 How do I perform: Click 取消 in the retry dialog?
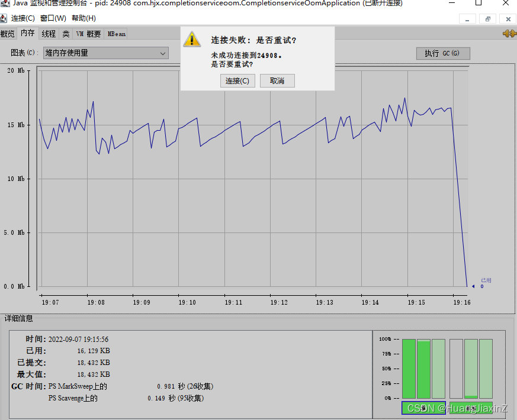pos(277,80)
